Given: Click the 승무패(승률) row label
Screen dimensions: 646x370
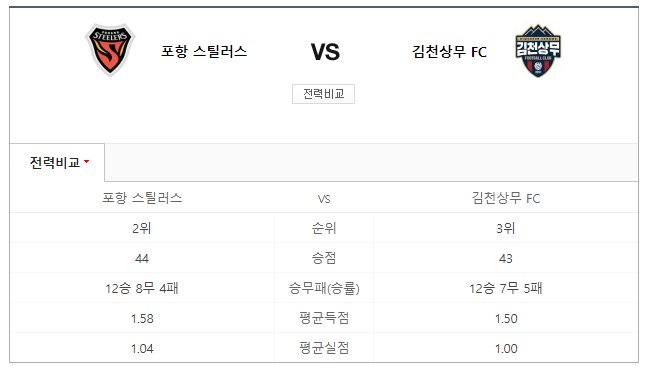Looking at the screenshot, I should coord(324,288).
